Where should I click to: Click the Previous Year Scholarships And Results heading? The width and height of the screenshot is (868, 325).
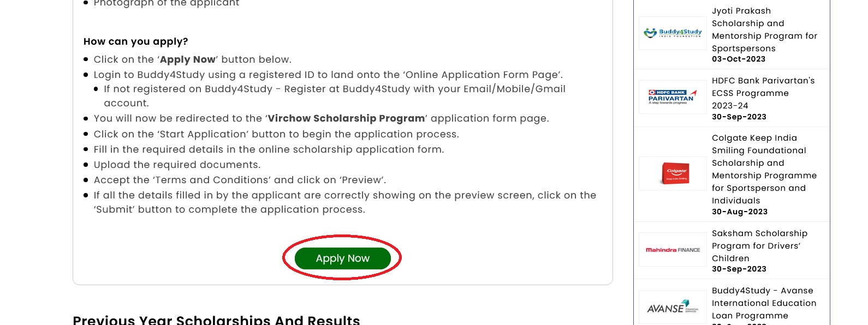[216, 320]
